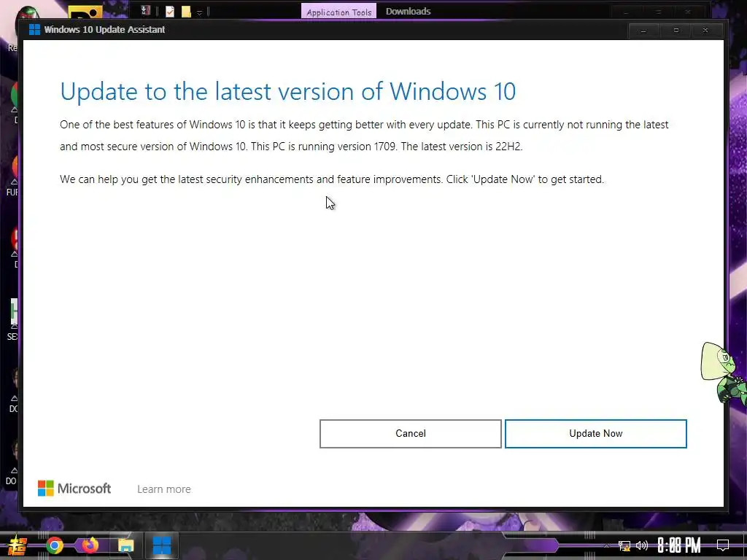The width and height of the screenshot is (747, 560).
Task: Open File Explorer from the taskbar
Action: 125,545
